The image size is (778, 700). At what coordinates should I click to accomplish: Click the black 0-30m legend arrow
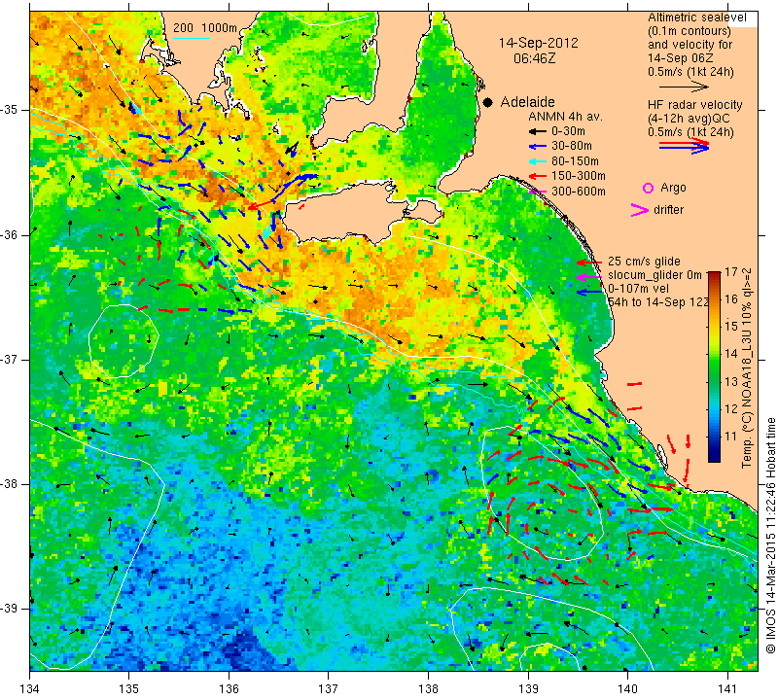coord(538,131)
